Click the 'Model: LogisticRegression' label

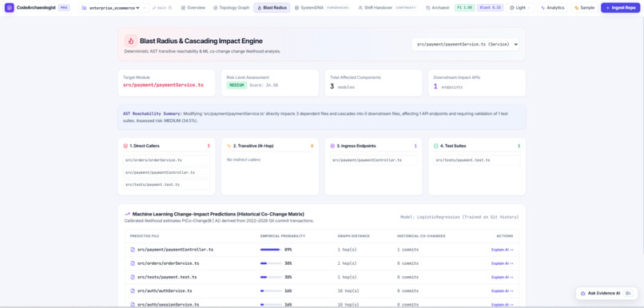tap(459, 217)
